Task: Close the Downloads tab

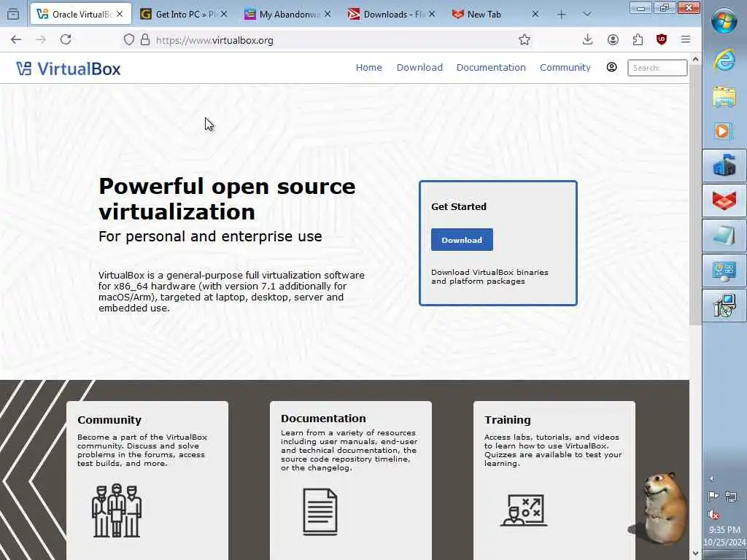Action: [x=431, y=15]
